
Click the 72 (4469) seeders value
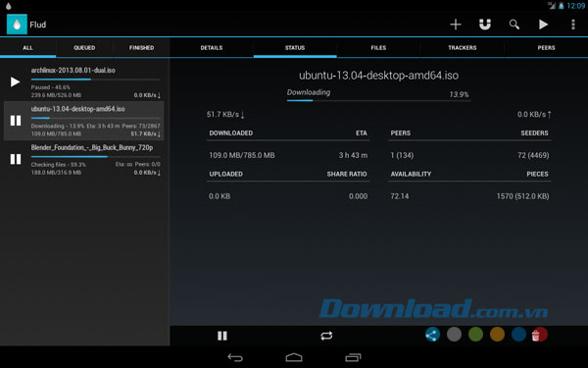[533, 155]
